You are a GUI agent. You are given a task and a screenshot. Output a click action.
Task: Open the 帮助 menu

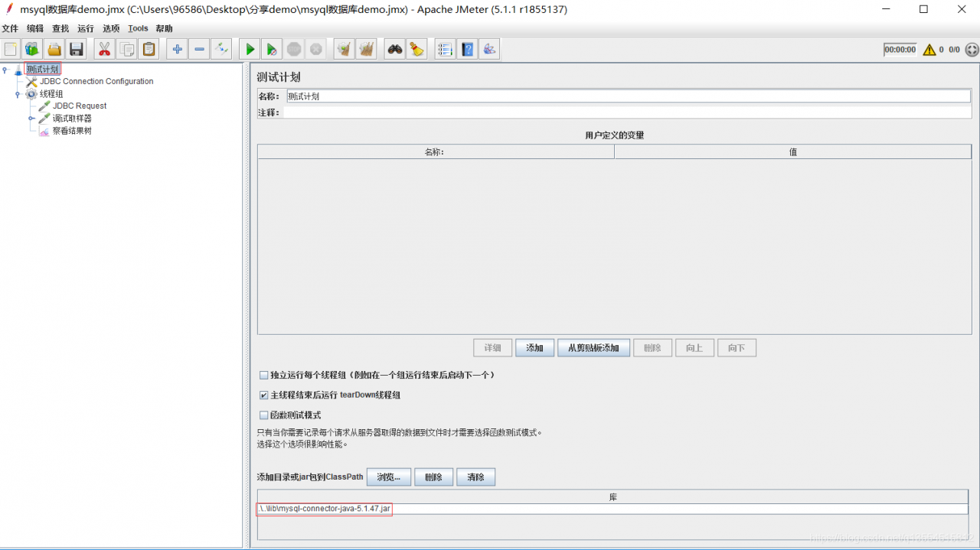[x=165, y=28]
